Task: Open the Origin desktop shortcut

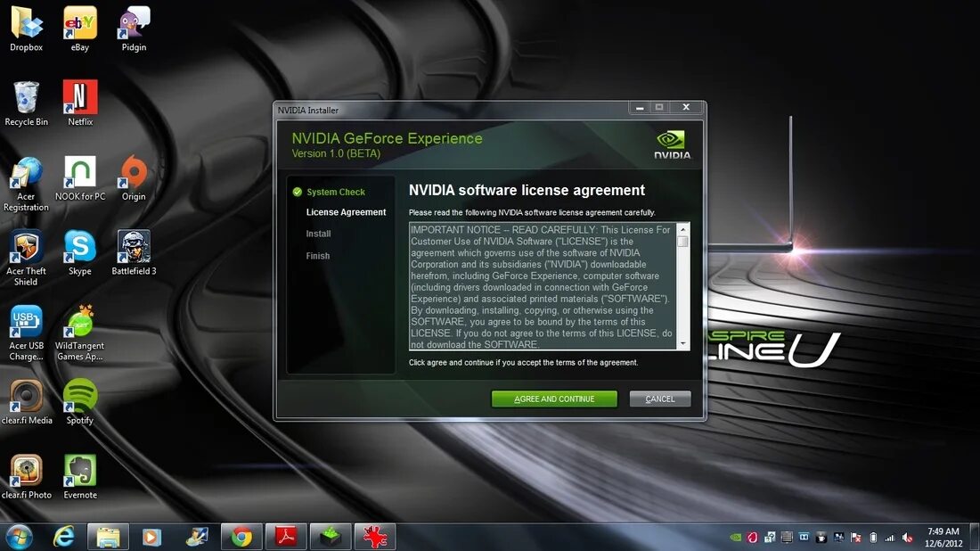Action: pyautogui.click(x=134, y=179)
